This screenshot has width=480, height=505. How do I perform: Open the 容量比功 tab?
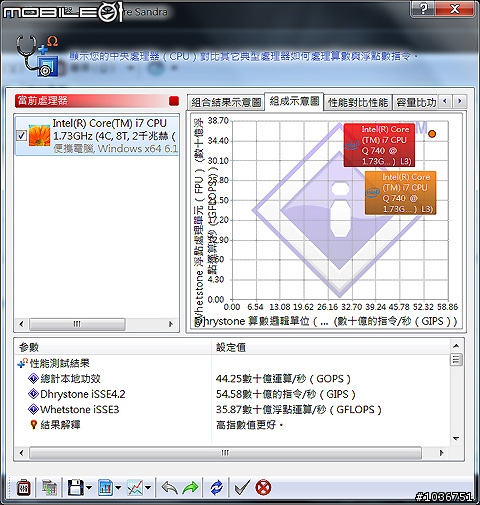pos(416,102)
